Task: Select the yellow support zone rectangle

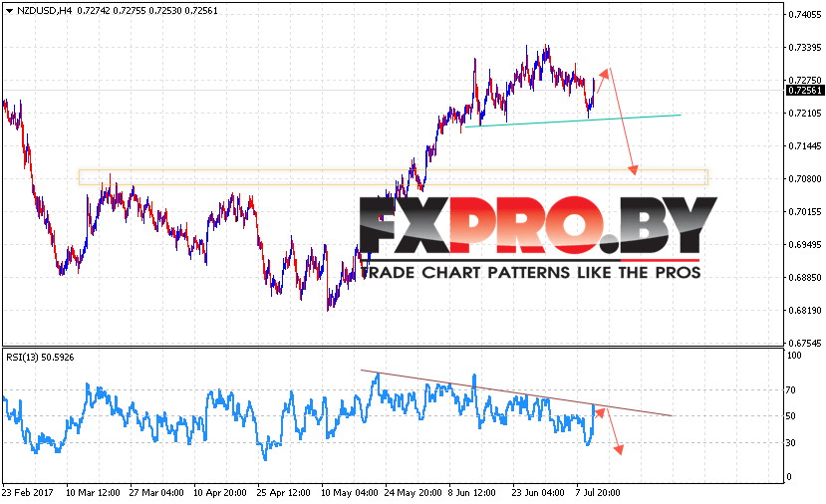Action: (394, 177)
